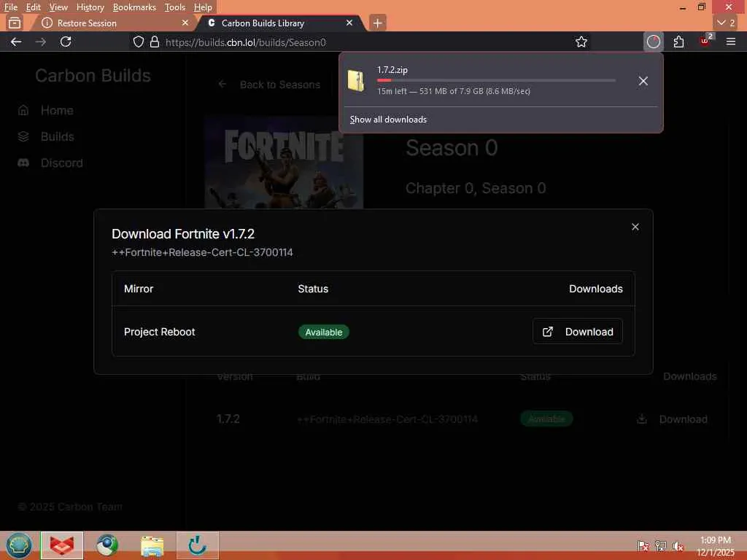Go Back to Seasons
Viewport: 747px width, 560px height.
click(270, 85)
